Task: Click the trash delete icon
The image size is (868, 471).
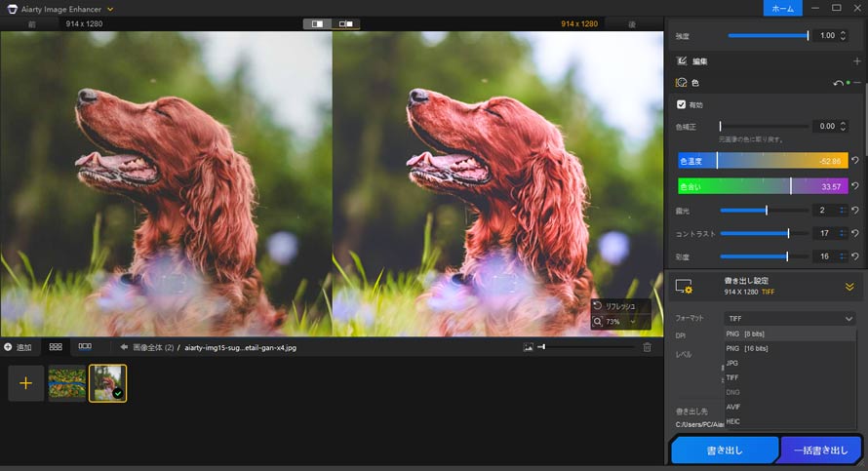Action: point(647,347)
